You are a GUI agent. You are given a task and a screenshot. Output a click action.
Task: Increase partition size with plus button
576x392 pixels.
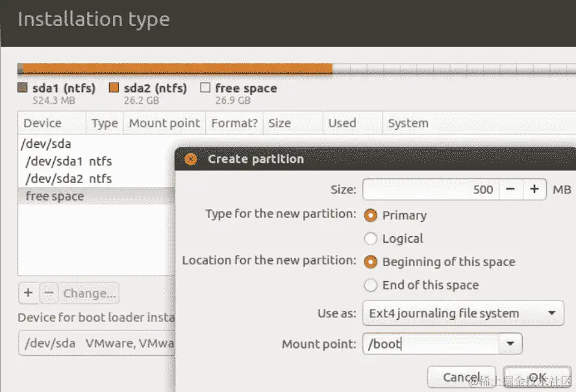[x=534, y=190]
